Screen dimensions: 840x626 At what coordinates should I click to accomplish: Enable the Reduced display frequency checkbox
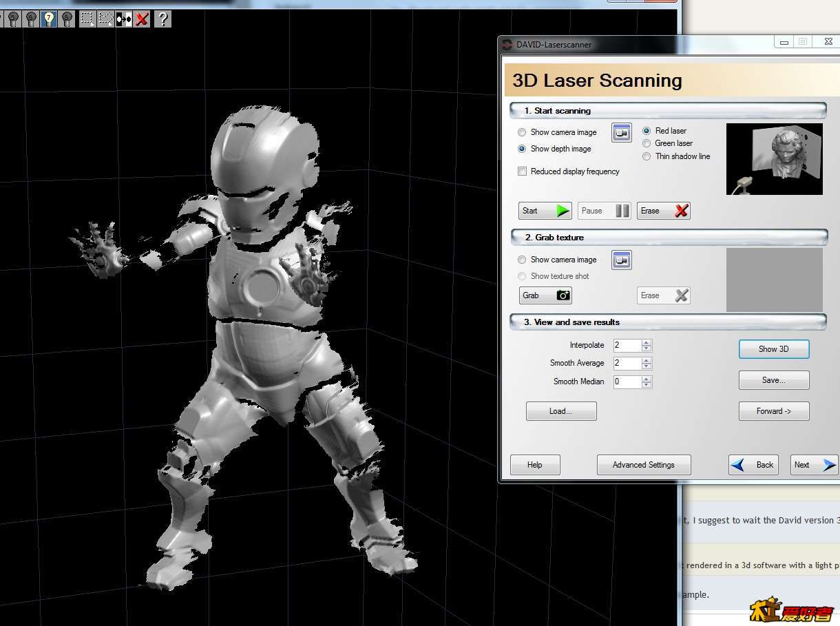(x=522, y=171)
